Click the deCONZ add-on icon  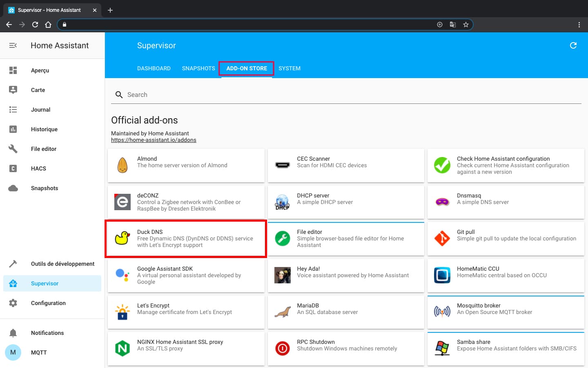pyautogui.click(x=122, y=202)
